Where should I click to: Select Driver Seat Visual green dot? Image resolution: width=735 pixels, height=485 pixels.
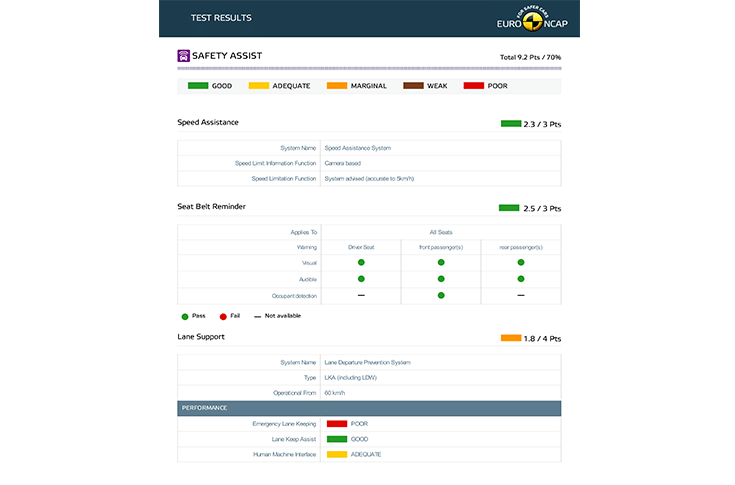[x=361, y=262]
